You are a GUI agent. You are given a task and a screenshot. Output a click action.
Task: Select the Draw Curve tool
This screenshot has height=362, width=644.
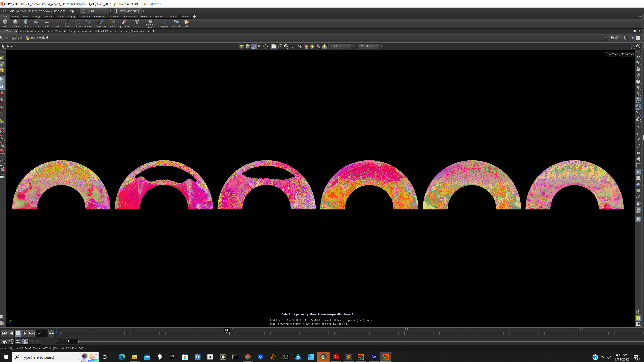tap(100, 23)
